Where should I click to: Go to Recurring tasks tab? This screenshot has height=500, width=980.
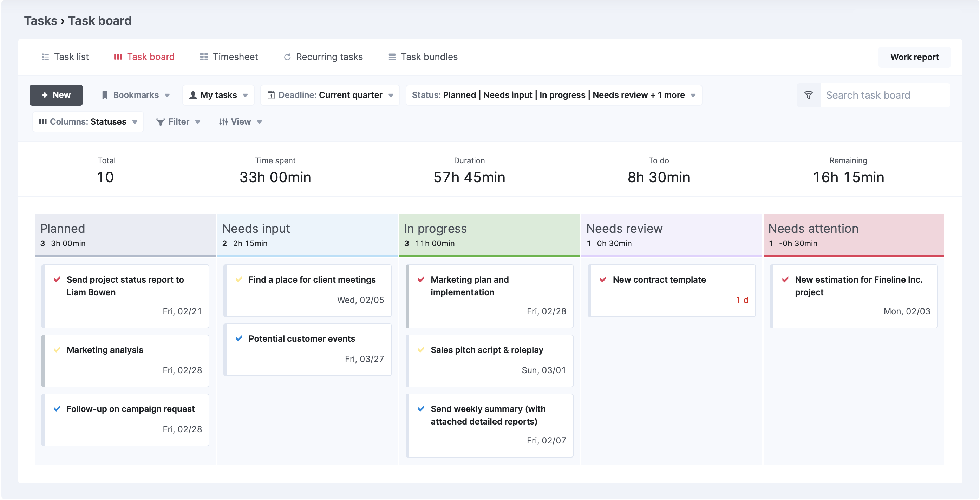coord(323,57)
